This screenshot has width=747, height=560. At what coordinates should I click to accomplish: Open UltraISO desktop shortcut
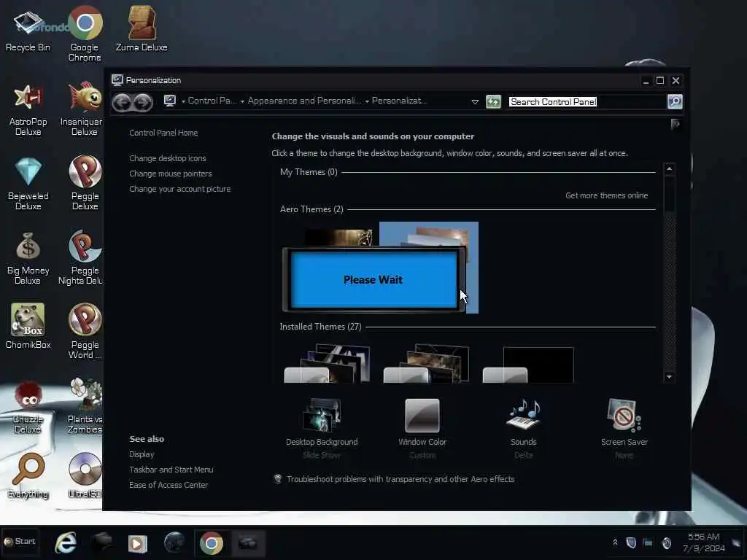[x=85, y=476]
